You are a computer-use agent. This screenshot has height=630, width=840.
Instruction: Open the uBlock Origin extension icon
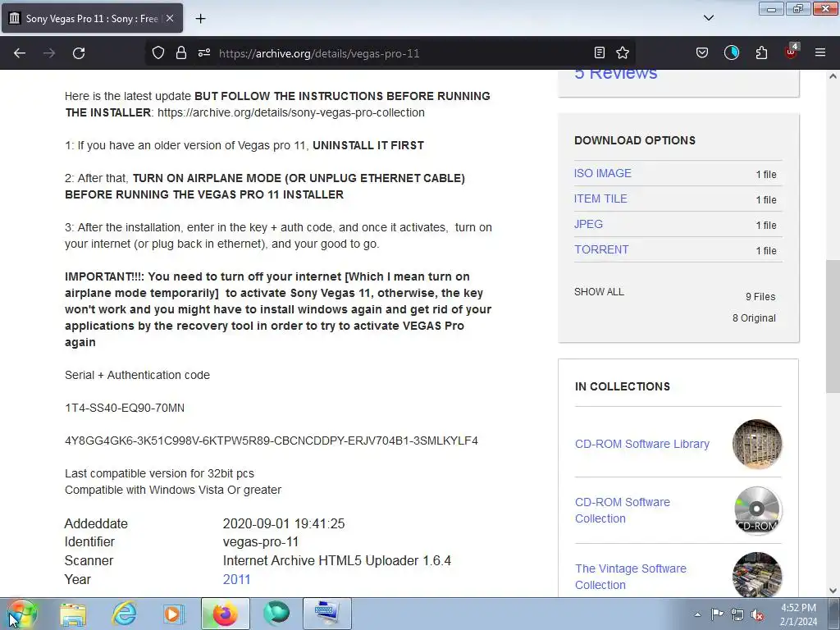[791, 52]
